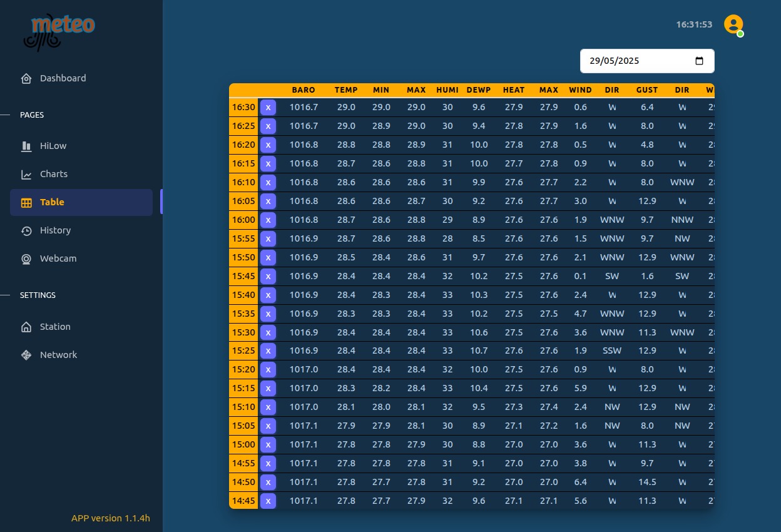This screenshot has height=532, width=781.
Task: Click the HiLow bar icon
Action: click(x=26, y=146)
